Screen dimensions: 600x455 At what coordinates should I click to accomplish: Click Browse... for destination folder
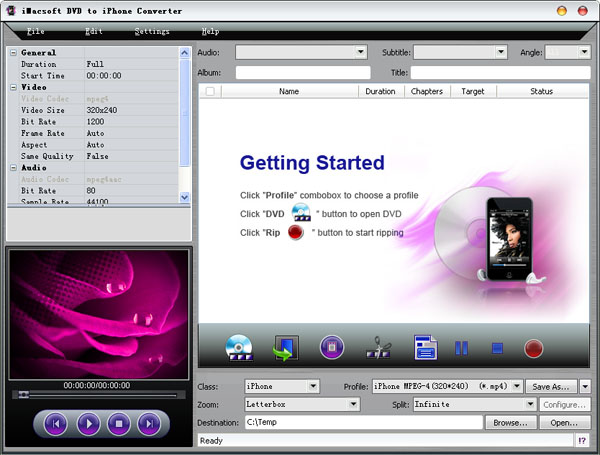(510, 422)
